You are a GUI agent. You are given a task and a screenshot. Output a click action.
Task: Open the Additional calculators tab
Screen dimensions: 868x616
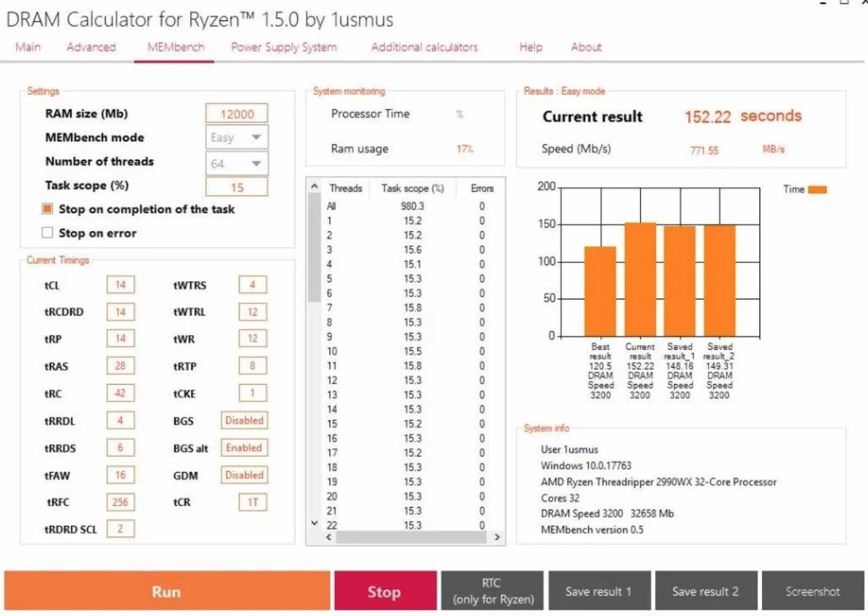(425, 47)
